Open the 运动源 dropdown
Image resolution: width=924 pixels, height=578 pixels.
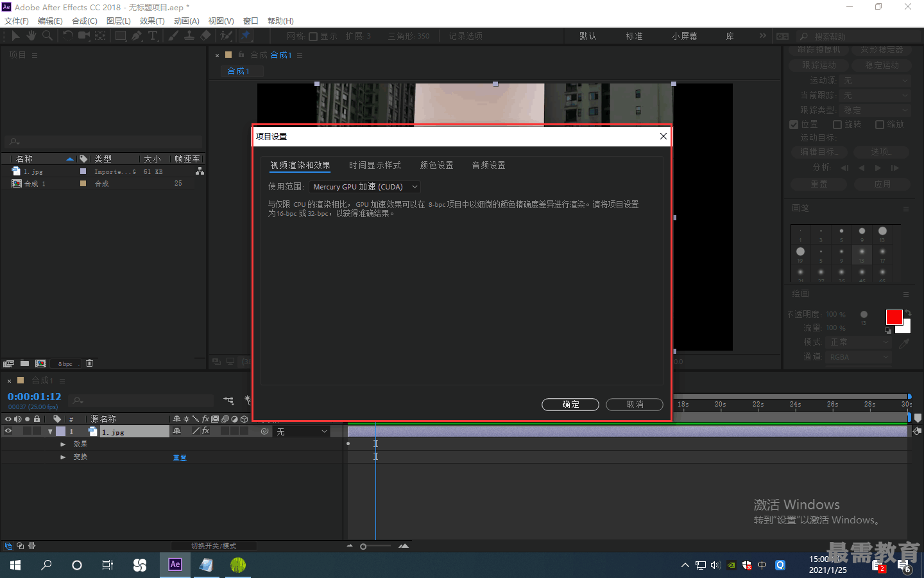(x=876, y=81)
